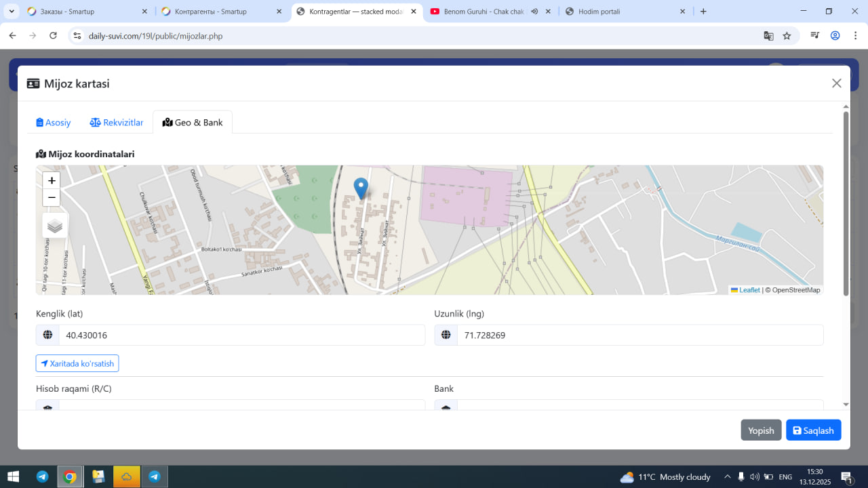Bookmark this page with the star
This screenshot has width=868, height=488.
787,36
